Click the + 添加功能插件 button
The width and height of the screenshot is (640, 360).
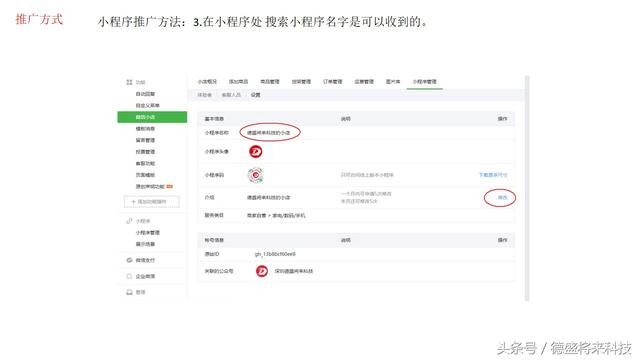coord(151,202)
